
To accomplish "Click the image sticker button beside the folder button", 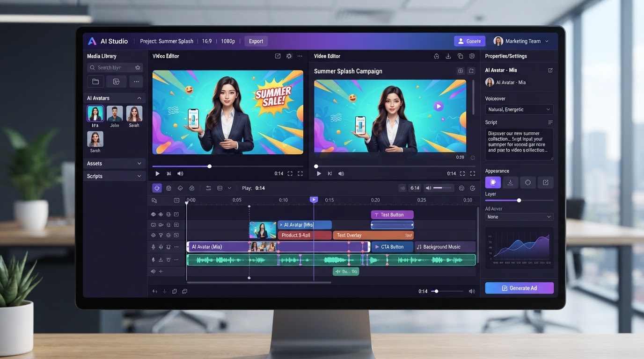I will point(116,81).
